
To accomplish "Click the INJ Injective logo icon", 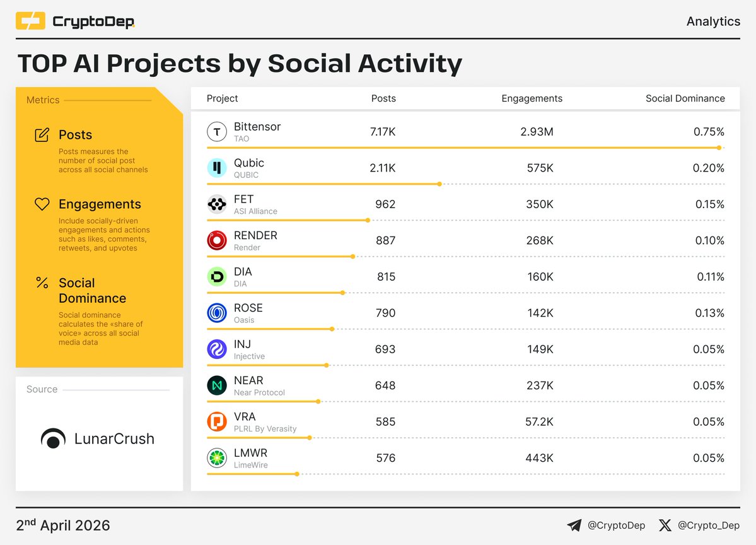I will tap(217, 349).
